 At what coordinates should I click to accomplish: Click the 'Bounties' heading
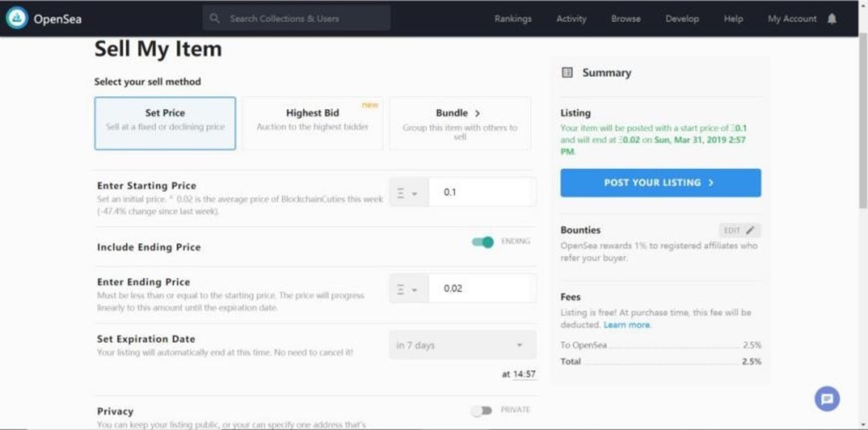581,230
